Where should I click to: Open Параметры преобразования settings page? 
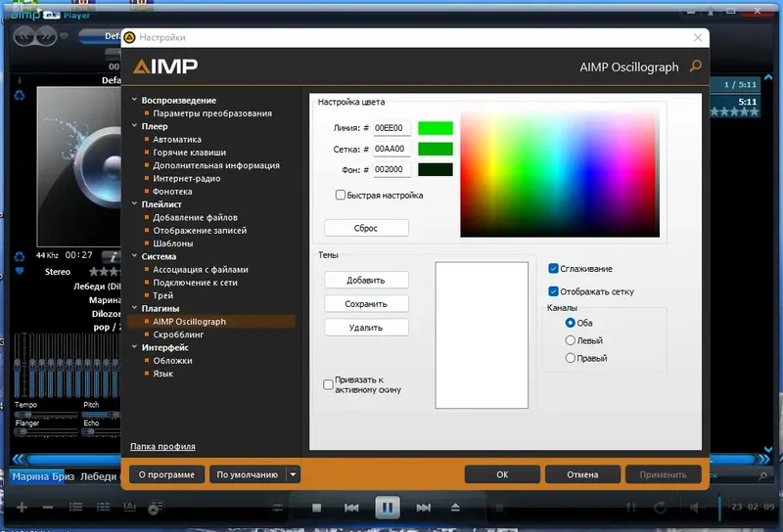(212, 113)
